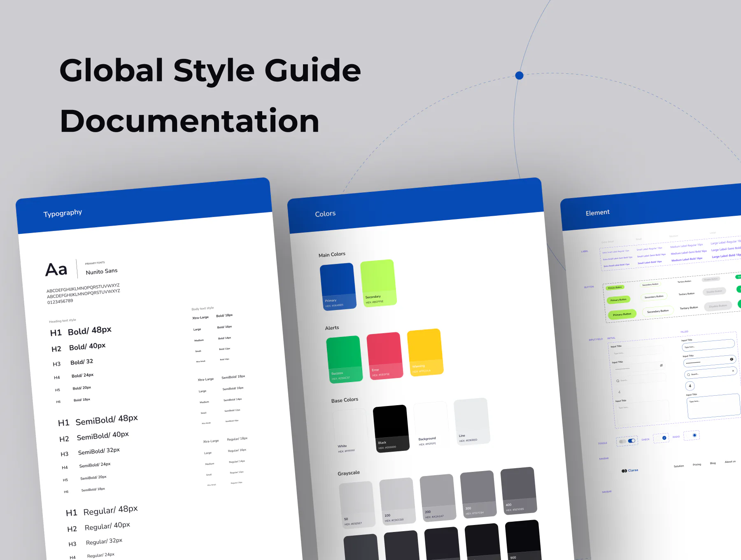741x560 pixels.
Task: Select the Background base color swatch
Action: pyautogui.click(x=431, y=425)
